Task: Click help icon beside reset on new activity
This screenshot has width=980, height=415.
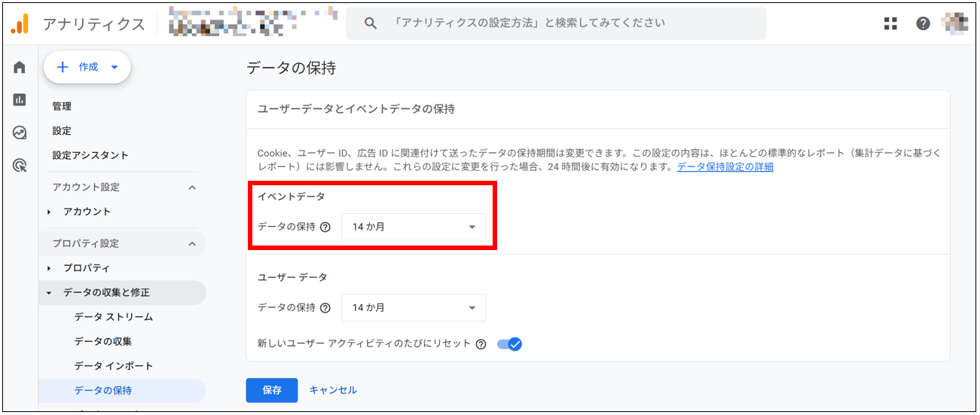Action: pos(481,343)
